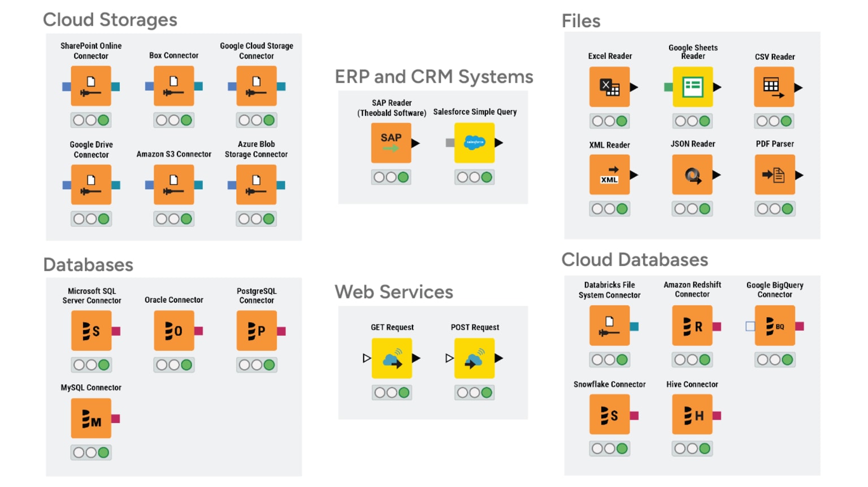This screenshot has height=487, width=868.
Task: Click the status lights under POST Request
Action: 474,393
